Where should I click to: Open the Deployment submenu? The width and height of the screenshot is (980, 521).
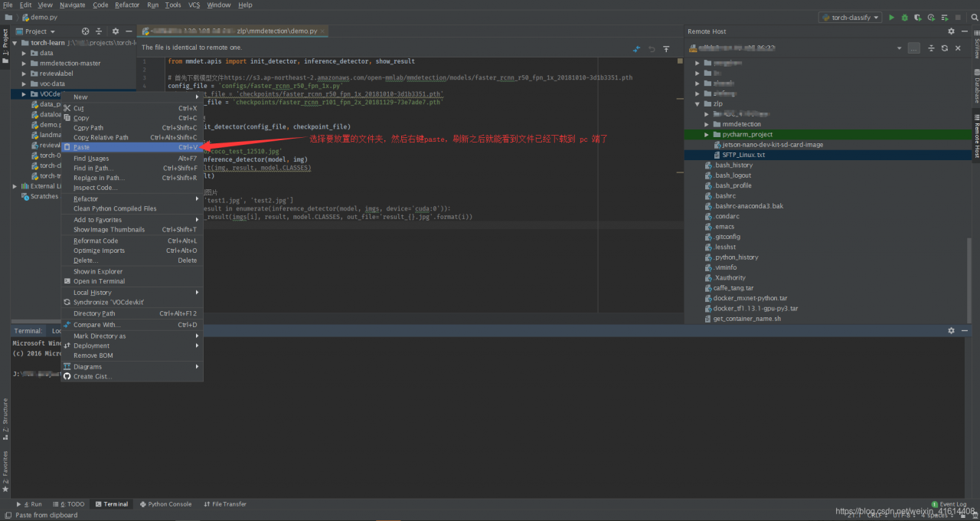click(91, 346)
